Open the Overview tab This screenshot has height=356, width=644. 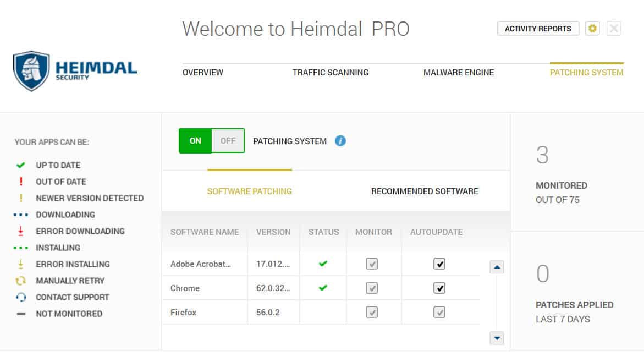tap(203, 72)
